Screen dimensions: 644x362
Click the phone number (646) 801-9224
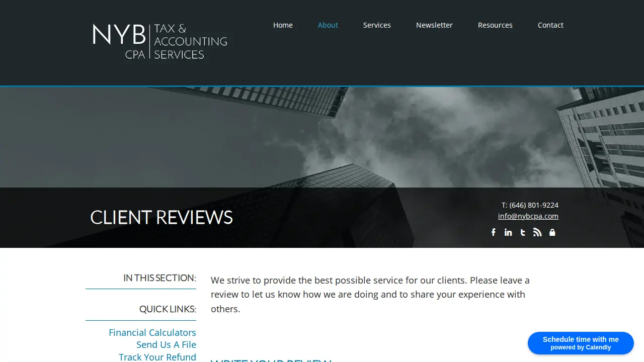(x=534, y=205)
